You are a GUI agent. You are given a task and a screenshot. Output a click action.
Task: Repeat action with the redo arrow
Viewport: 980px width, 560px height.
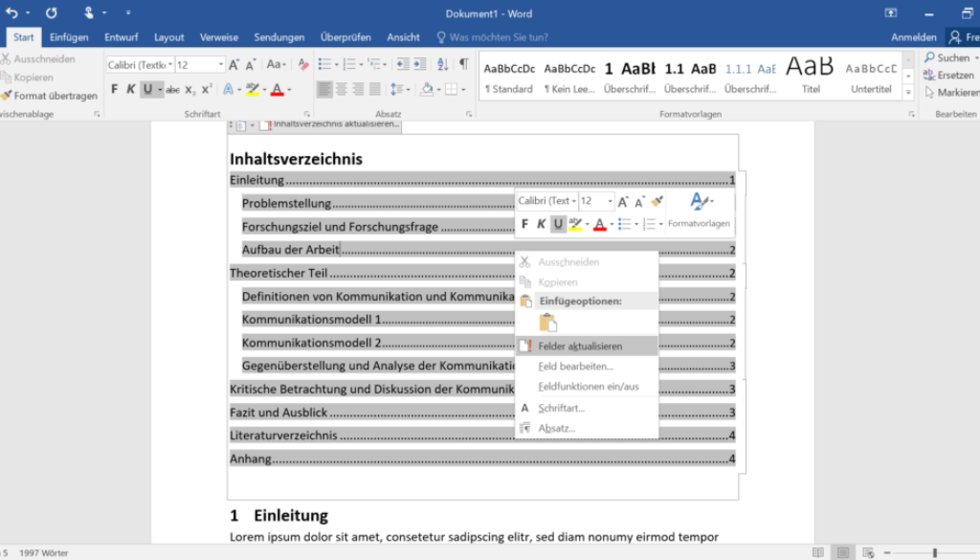tap(52, 12)
